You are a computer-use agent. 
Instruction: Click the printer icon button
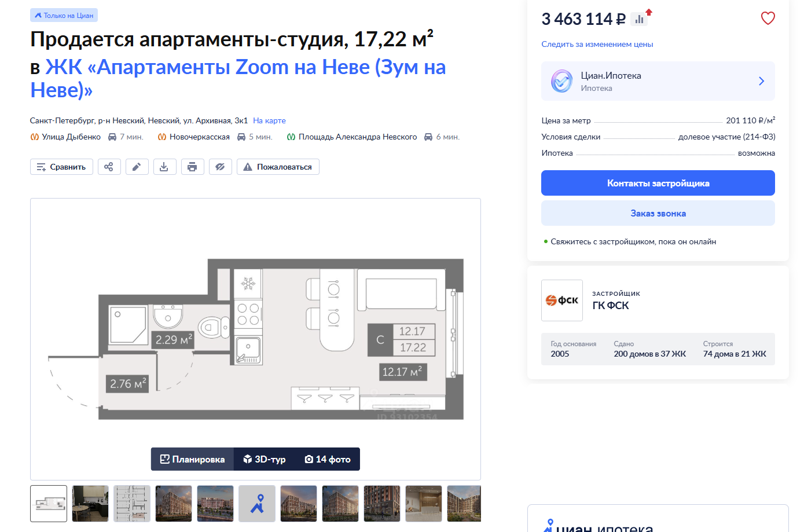tap(192, 167)
